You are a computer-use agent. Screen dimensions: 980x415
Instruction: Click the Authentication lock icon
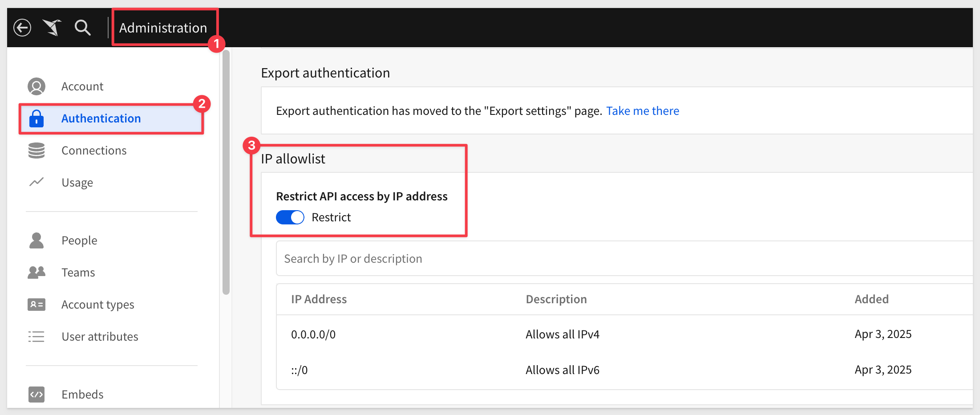[36, 118]
